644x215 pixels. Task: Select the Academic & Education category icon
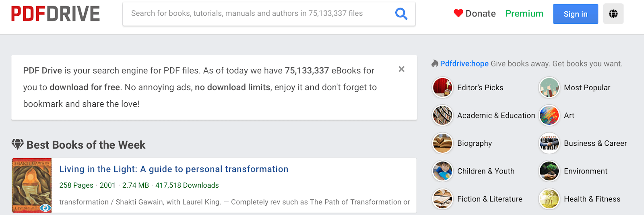click(x=442, y=115)
